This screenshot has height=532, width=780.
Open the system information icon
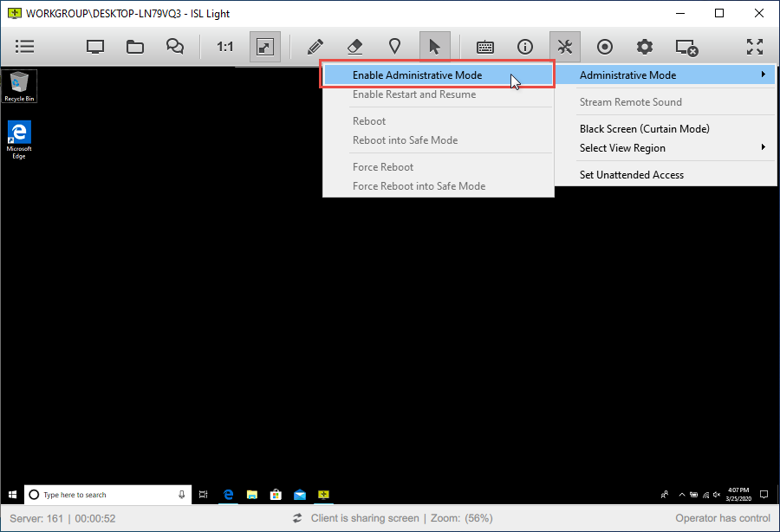point(525,47)
